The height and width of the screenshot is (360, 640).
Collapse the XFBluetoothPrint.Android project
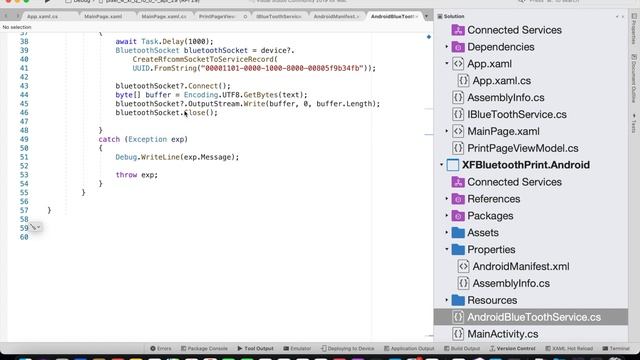tap(441, 165)
